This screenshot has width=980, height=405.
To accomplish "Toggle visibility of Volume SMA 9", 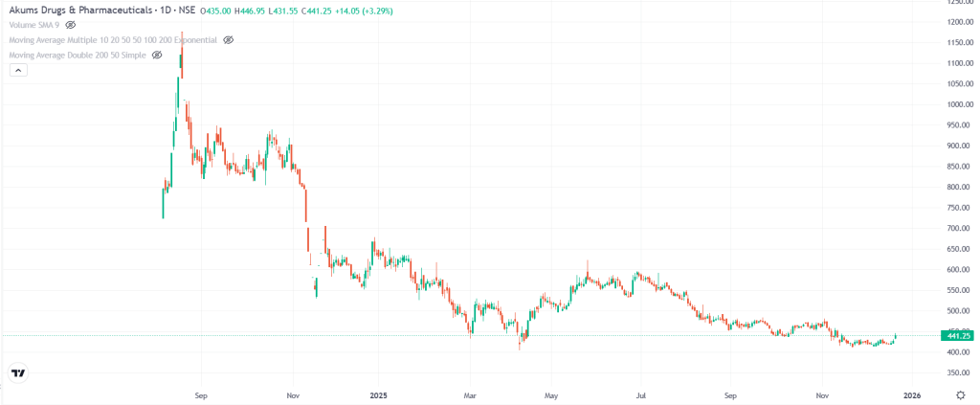I will pos(70,25).
